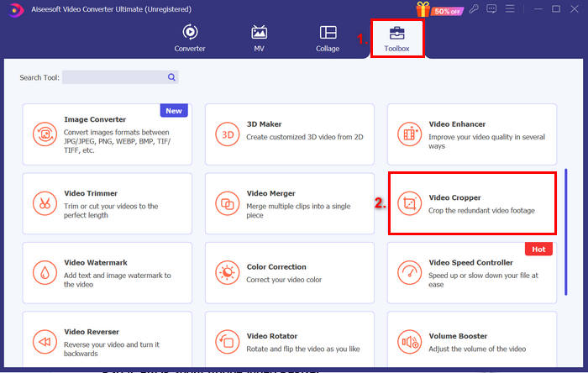Click the search magnifier icon

(x=171, y=77)
